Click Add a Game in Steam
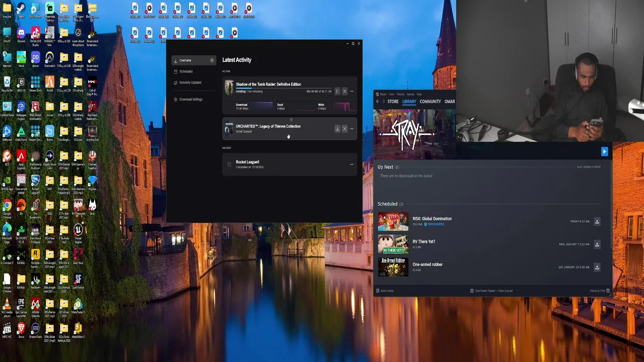 [385, 291]
